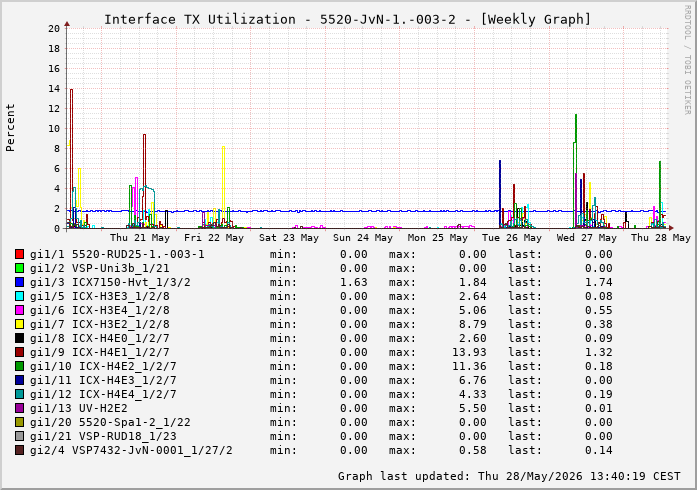Click the legend label gi1/13 UV-H2E2
The image size is (697, 490).
coord(79,409)
